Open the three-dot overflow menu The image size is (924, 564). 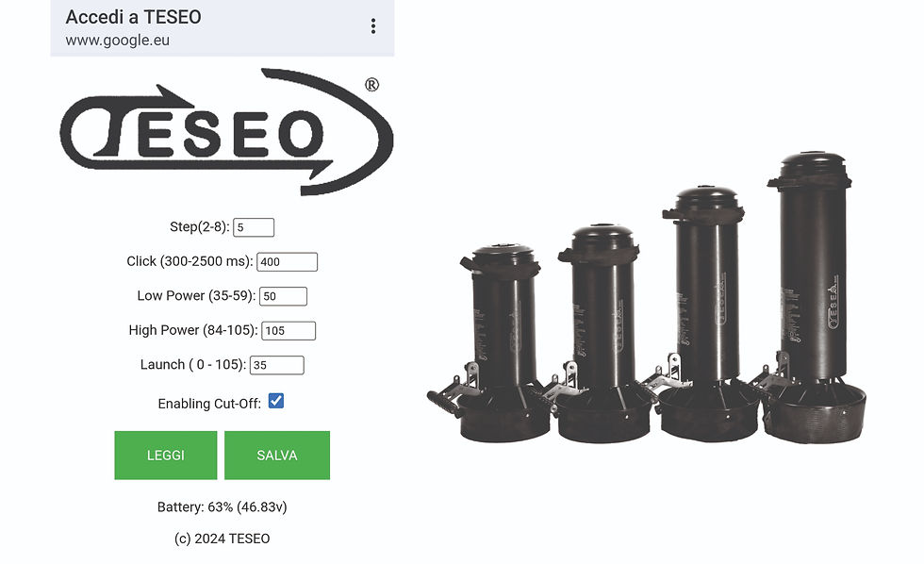(373, 25)
